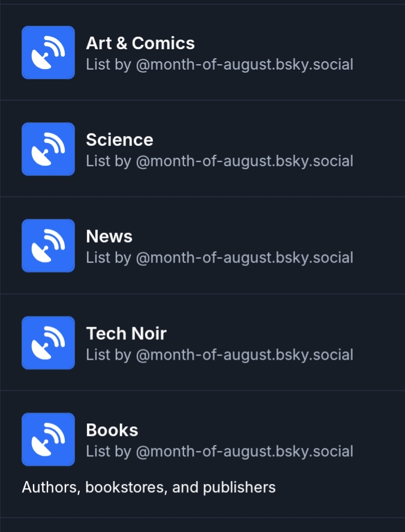This screenshot has width=405, height=532.
Task: Select the News list title
Action: 109,237
